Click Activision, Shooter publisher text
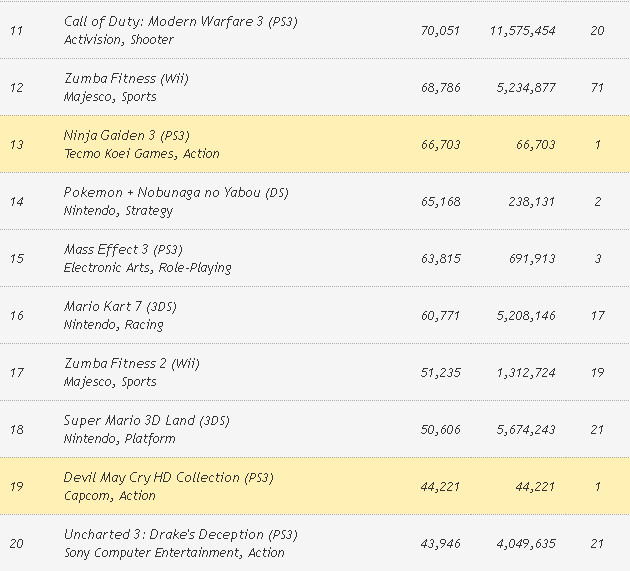 (118, 40)
